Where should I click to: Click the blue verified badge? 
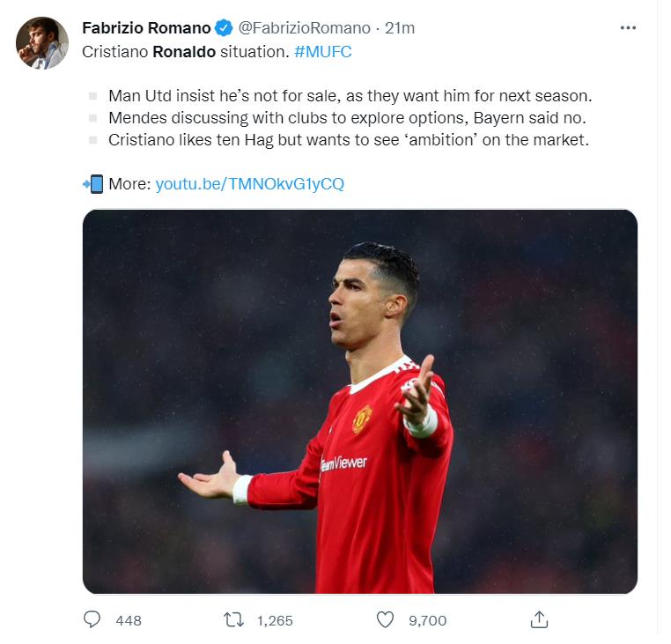(x=225, y=28)
